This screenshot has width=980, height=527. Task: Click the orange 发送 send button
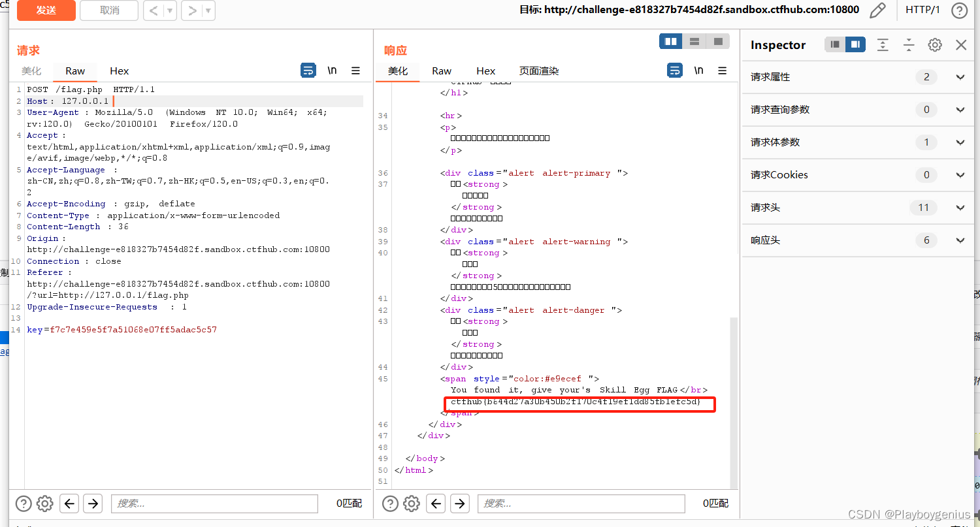coord(46,10)
